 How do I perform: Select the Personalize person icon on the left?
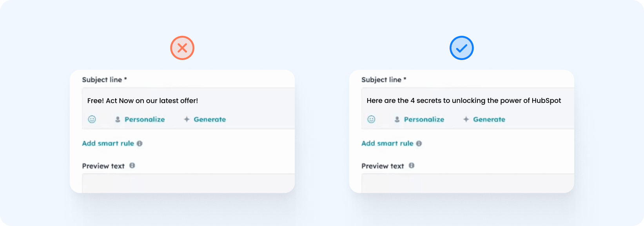pyautogui.click(x=118, y=119)
